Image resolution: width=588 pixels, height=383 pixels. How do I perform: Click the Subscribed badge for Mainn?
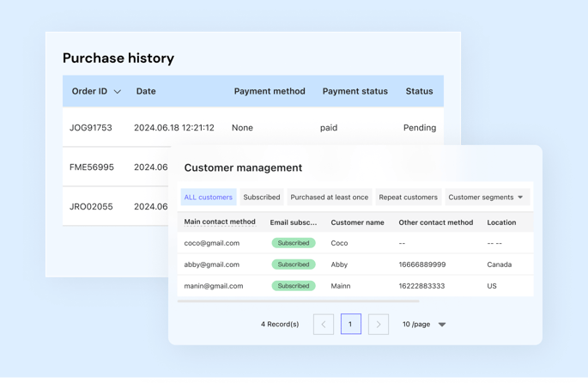click(x=294, y=286)
